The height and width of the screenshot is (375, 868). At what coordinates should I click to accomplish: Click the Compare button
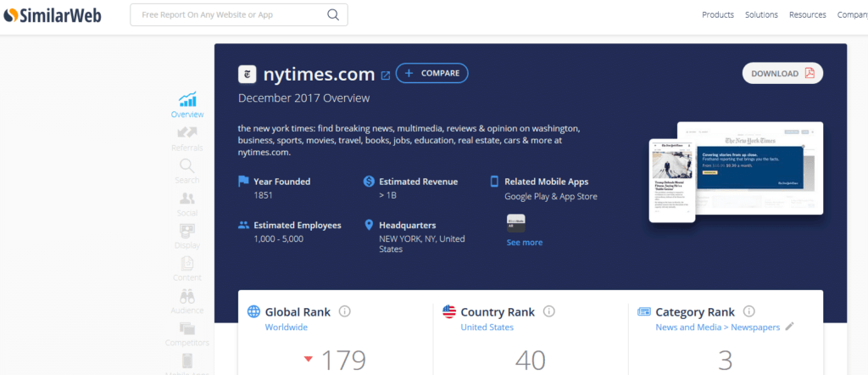click(431, 73)
